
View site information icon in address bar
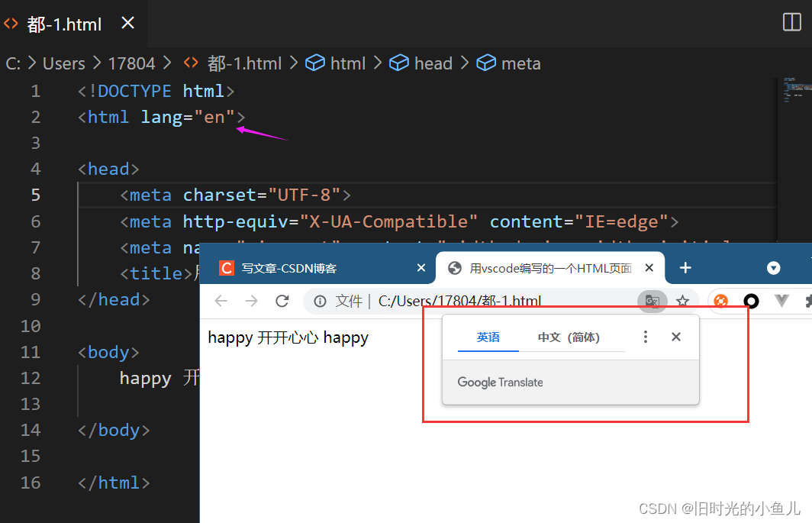320,301
